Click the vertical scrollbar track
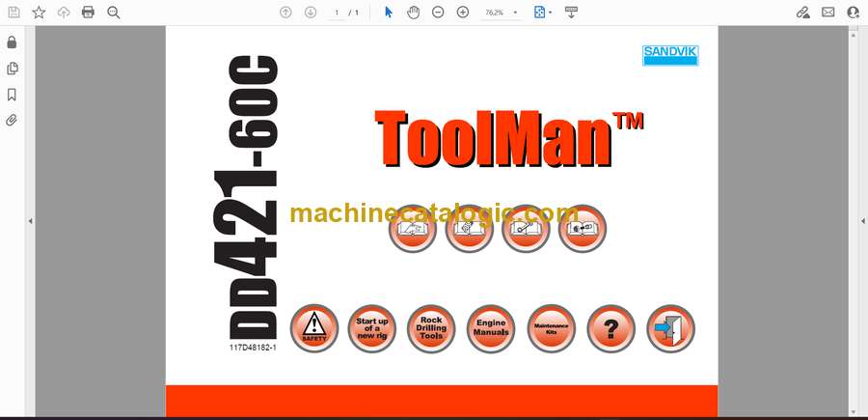This screenshot has height=420, width=868. tap(853, 222)
